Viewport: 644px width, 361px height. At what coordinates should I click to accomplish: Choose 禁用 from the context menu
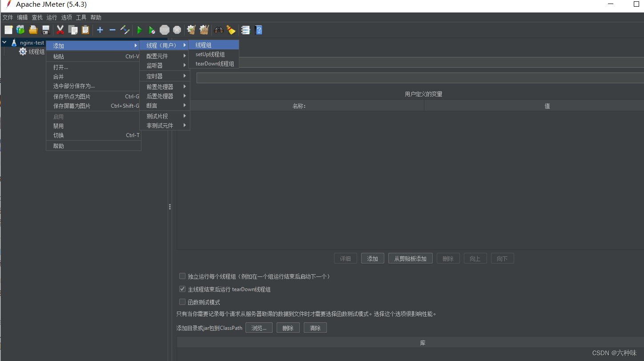[x=94, y=126]
